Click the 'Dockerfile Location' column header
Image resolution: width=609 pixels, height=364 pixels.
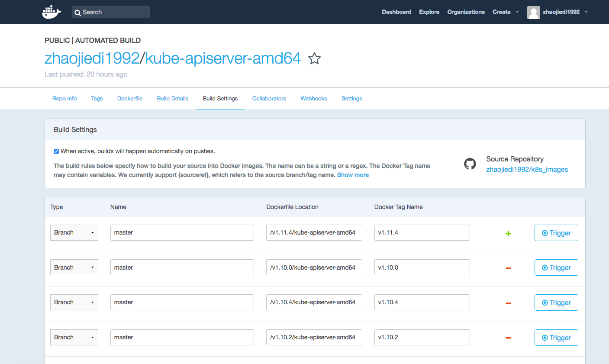pos(292,207)
